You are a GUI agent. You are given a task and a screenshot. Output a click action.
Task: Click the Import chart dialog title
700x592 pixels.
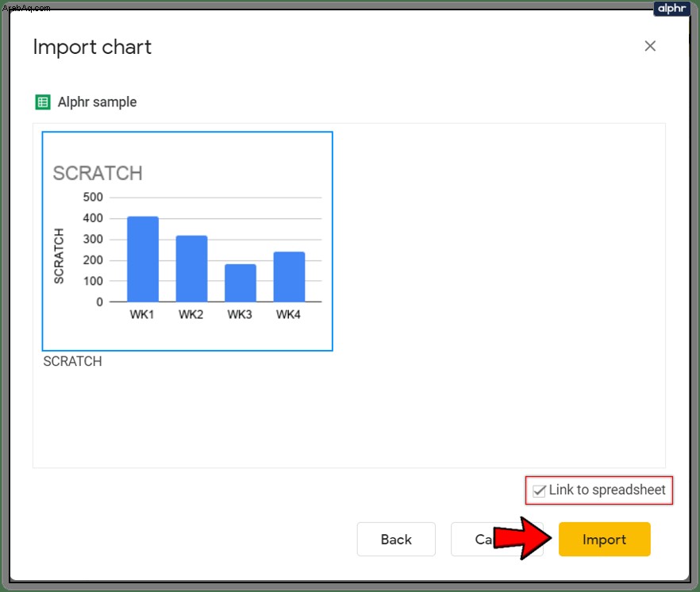point(92,48)
